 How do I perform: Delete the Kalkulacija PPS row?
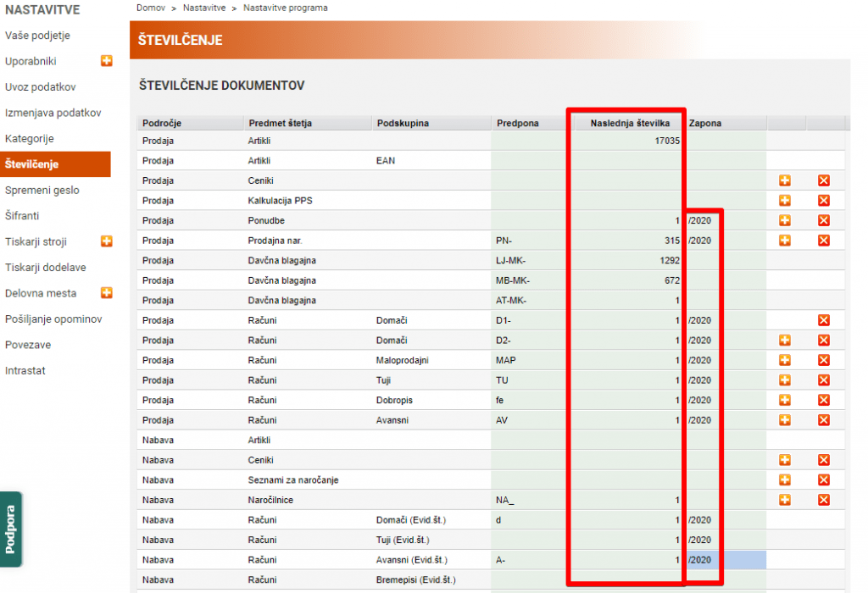coord(824,200)
